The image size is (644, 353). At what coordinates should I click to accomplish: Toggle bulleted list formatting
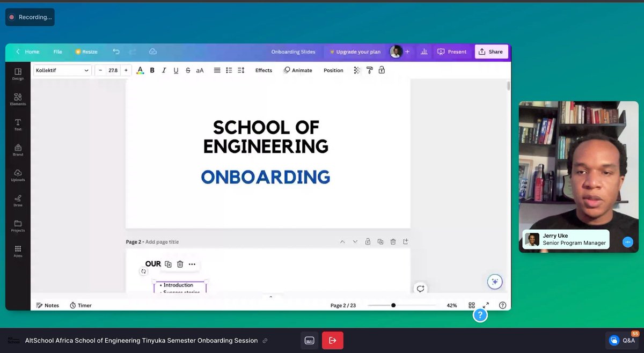[229, 70]
